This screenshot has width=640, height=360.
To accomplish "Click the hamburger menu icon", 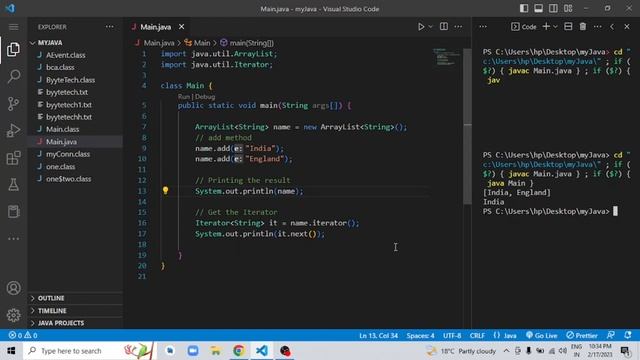I will [x=13, y=27].
